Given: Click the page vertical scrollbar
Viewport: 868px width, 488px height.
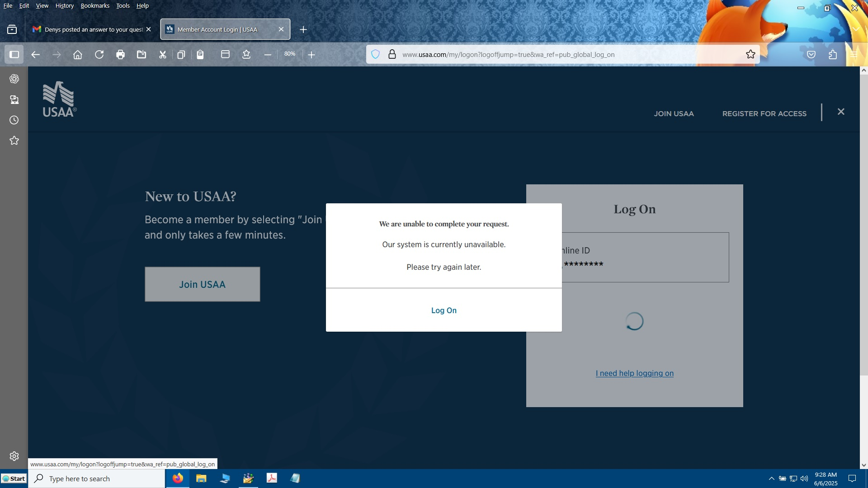Looking at the screenshot, I should (x=863, y=226).
